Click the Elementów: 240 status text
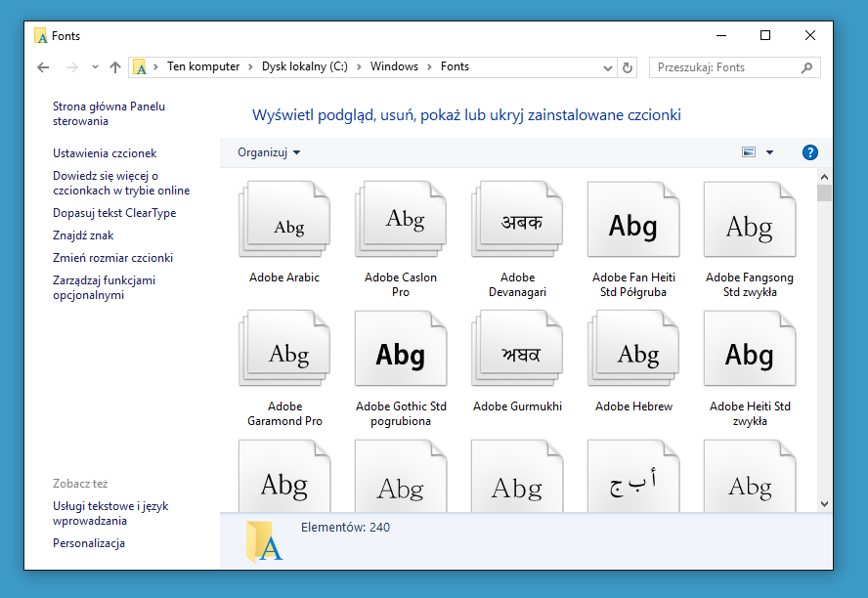This screenshot has height=598, width=868. click(345, 528)
